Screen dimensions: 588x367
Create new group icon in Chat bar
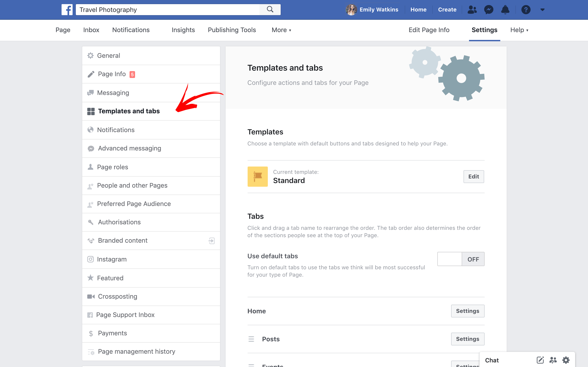tap(553, 360)
